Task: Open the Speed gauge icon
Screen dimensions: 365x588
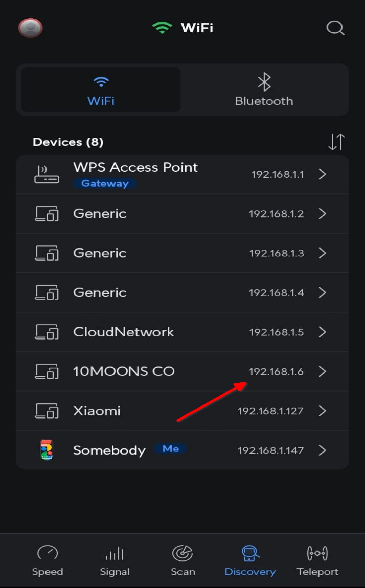Action: click(x=48, y=553)
